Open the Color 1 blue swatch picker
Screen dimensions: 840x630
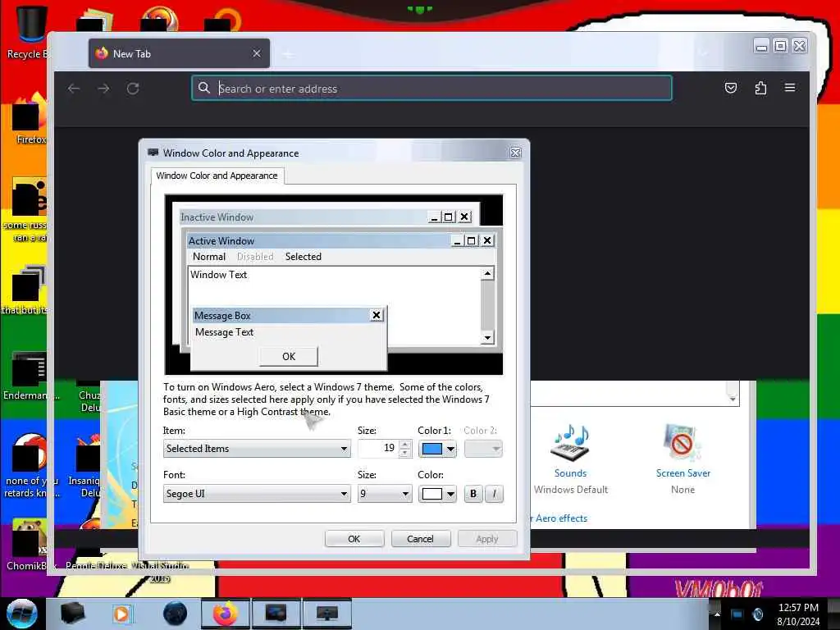437,449
